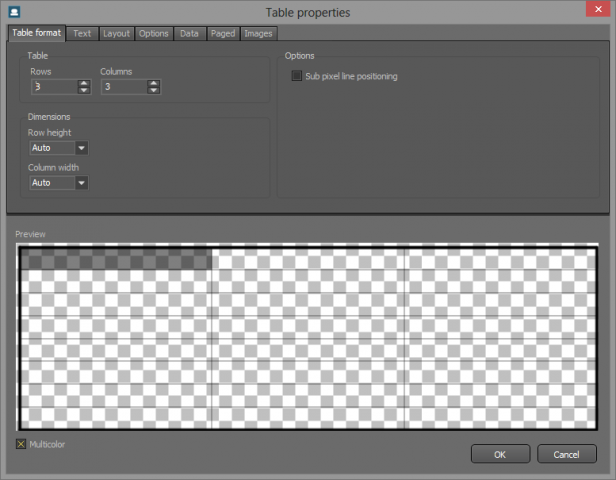
Task: Enable Sub pixel line positioning checkbox
Action: tap(297, 76)
